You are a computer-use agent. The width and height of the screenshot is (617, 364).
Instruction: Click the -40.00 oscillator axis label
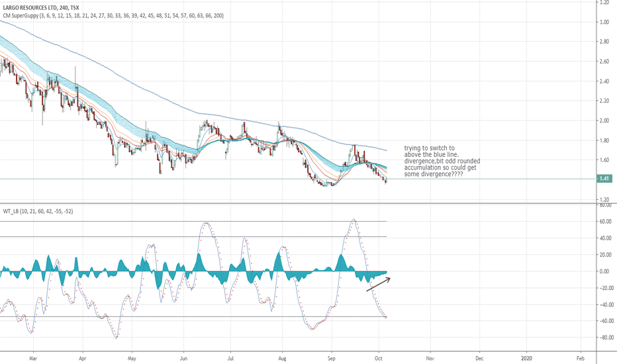[x=605, y=304]
